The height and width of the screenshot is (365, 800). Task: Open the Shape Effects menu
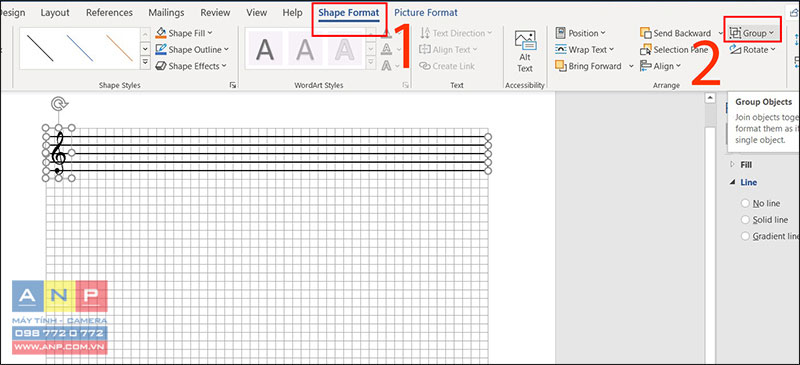(x=191, y=66)
